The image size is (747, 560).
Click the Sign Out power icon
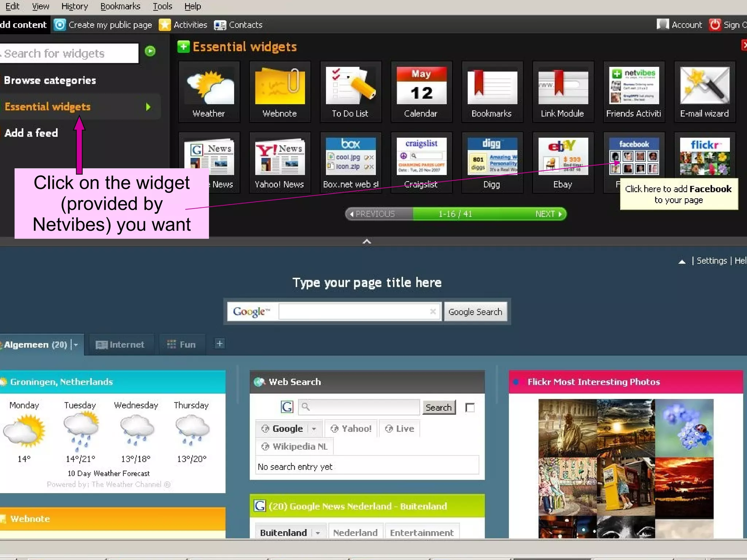click(x=715, y=25)
